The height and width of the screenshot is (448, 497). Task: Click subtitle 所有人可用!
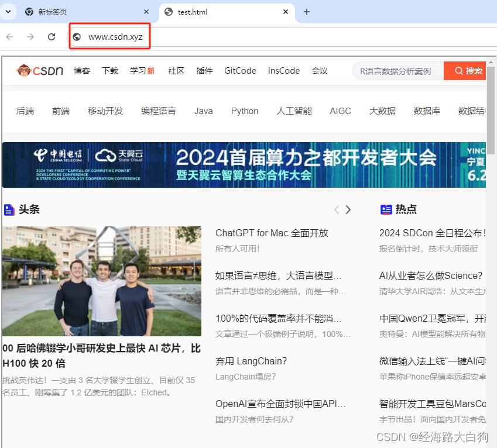(238, 249)
